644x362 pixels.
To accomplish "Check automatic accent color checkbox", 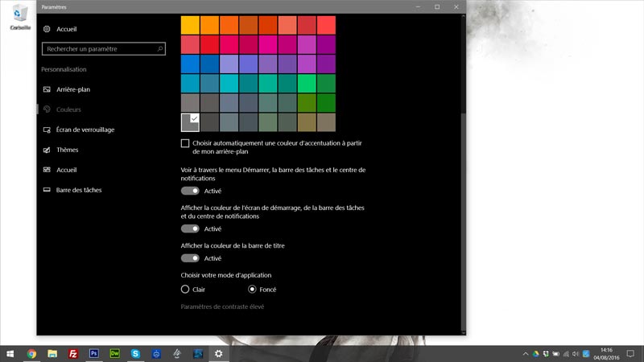I will (x=185, y=143).
